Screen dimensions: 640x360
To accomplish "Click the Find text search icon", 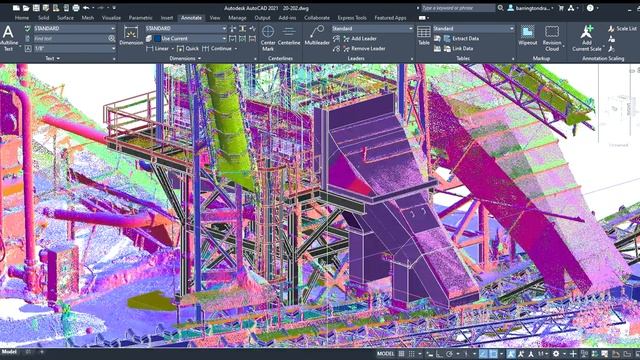I will coord(111,38).
